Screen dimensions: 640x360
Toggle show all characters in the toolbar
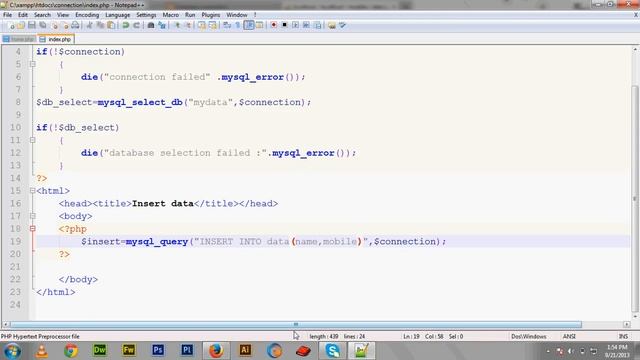[238, 25]
